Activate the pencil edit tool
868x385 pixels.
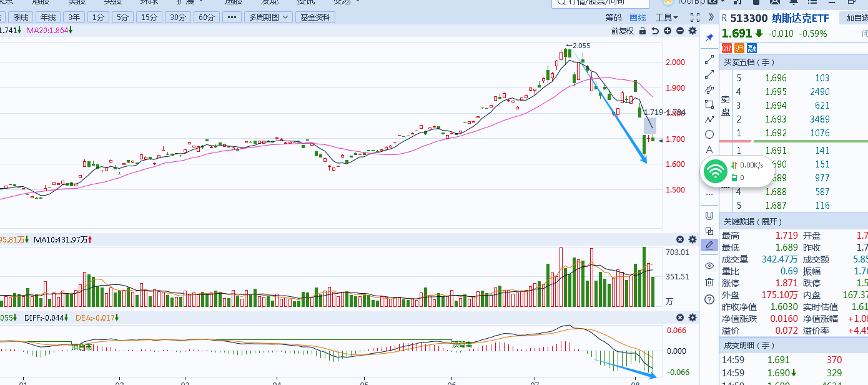tap(709, 246)
